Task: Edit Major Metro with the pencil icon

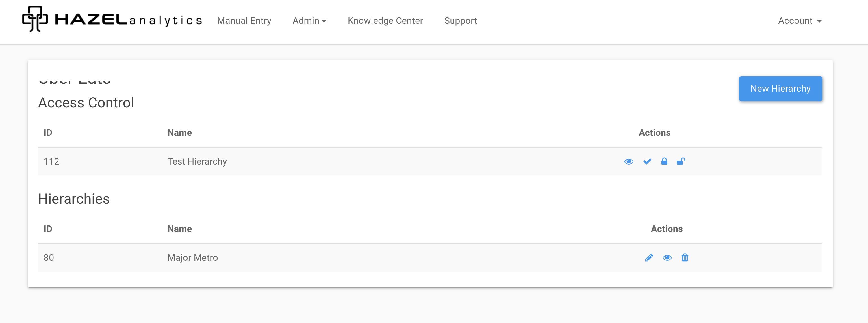Action: (x=649, y=258)
